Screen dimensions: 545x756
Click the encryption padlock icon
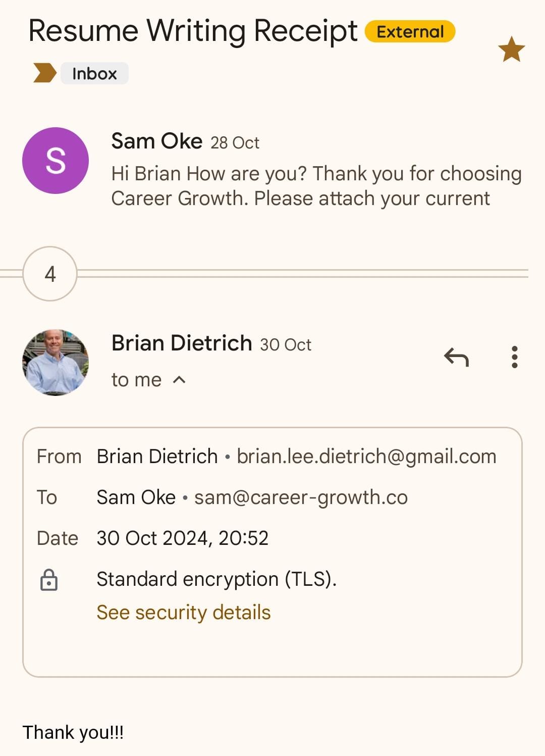coord(49,580)
